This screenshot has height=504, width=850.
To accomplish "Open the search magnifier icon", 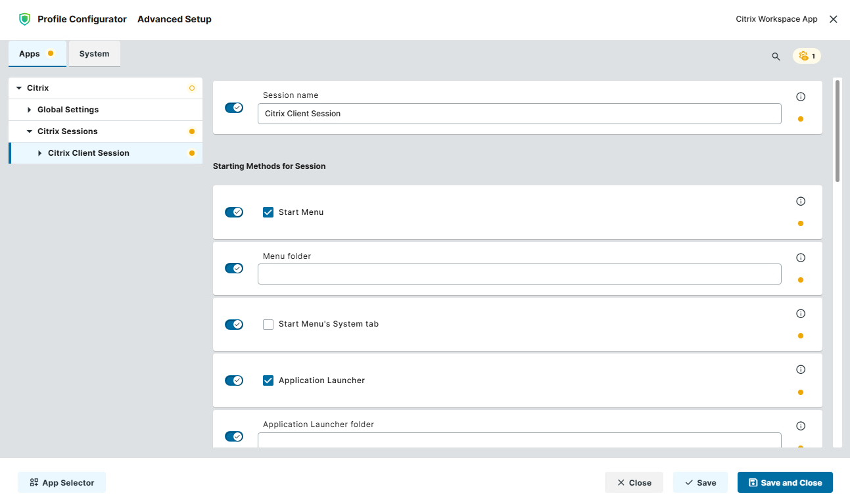I will pyautogui.click(x=776, y=57).
